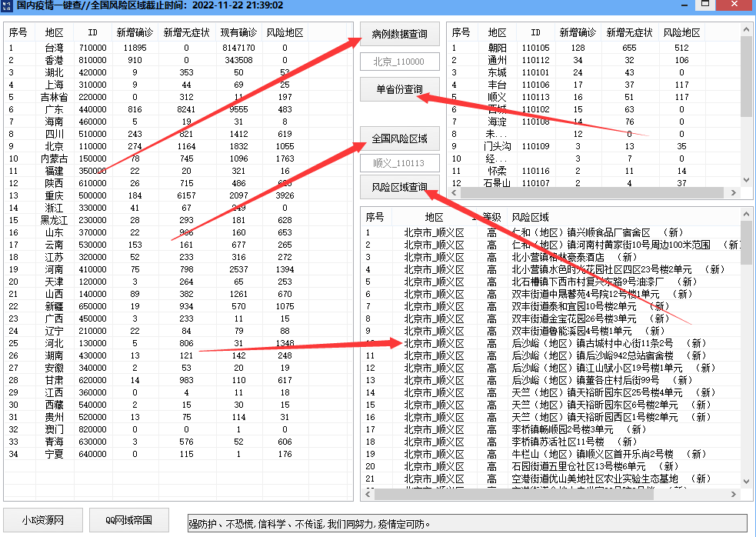Screen dimensions: 756x537
Task: Sort province table by 新增确诊 header
Action: [135, 33]
